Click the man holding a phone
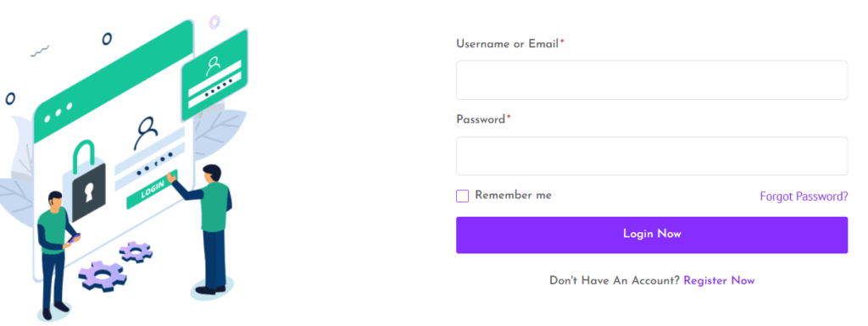This screenshot has width=868, height=326. click(x=56, y=255)
